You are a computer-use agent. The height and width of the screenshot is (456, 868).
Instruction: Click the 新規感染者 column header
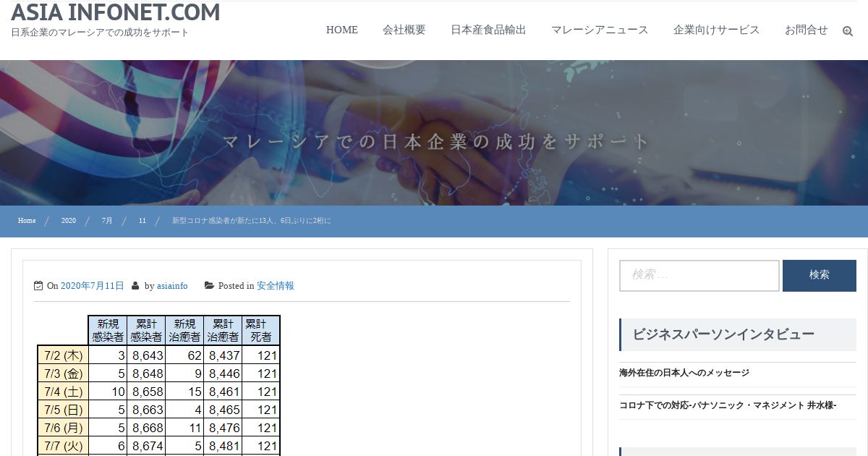coord(108,331)
